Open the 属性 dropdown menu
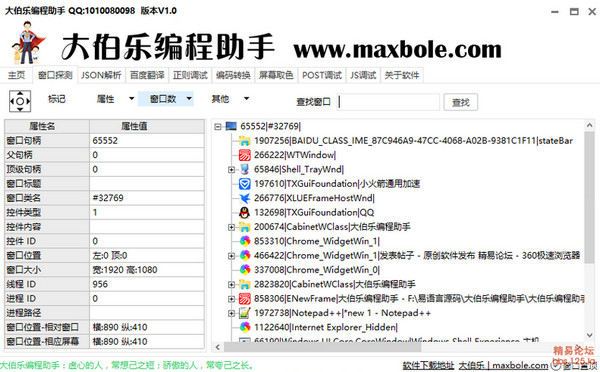 pos(131,99)
